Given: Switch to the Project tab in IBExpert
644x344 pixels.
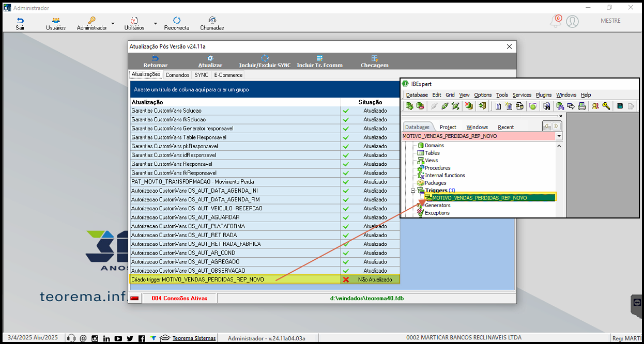Looking at the screenshot, I should pyautogui.click(x=448, y=127).
